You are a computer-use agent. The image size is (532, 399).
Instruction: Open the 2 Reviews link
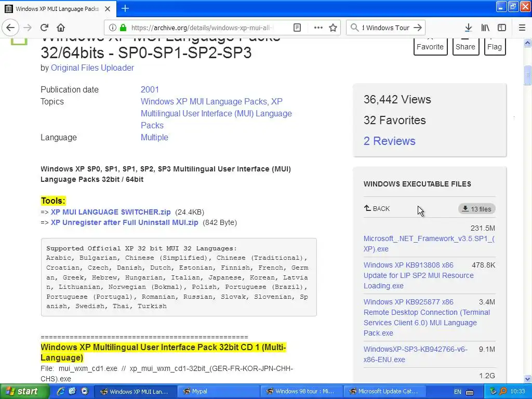(390, 141)
